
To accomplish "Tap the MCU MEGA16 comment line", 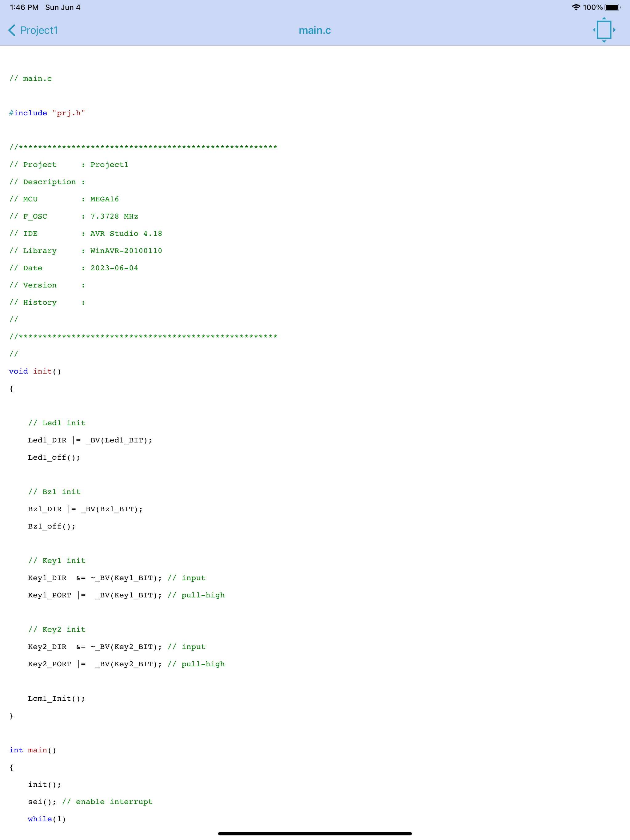I will 64,199.
